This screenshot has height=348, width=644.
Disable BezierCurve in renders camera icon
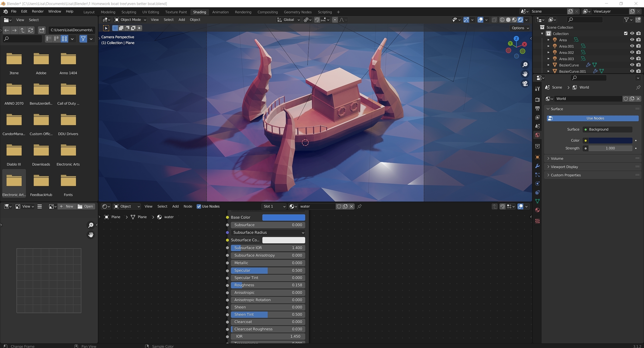(x=638, y=65)
